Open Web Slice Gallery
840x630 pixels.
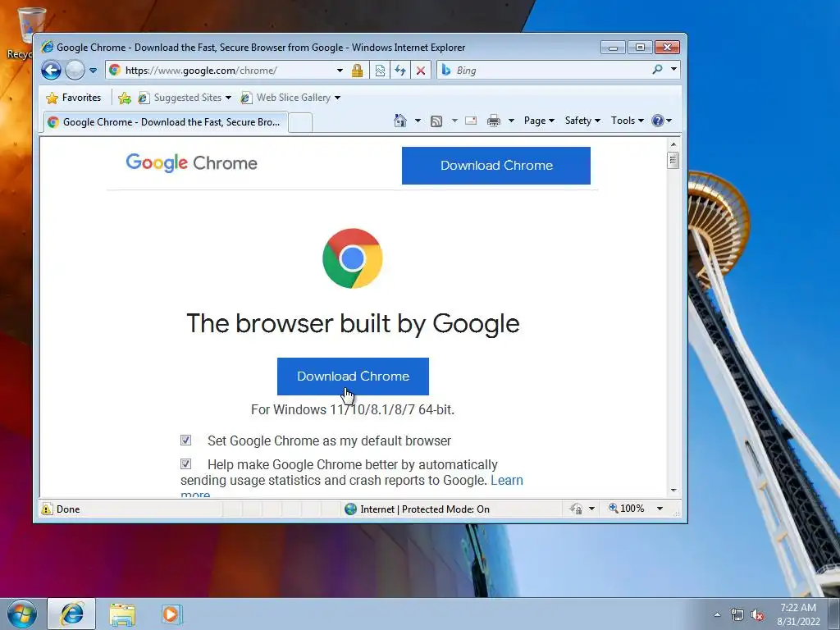pyautogui.click(x=291, y=98)
